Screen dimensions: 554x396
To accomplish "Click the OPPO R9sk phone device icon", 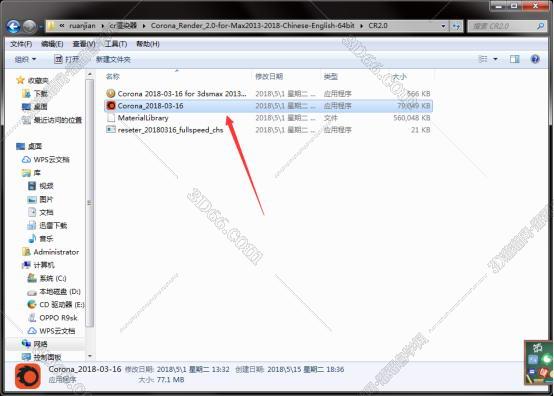I will coord(32,317).
